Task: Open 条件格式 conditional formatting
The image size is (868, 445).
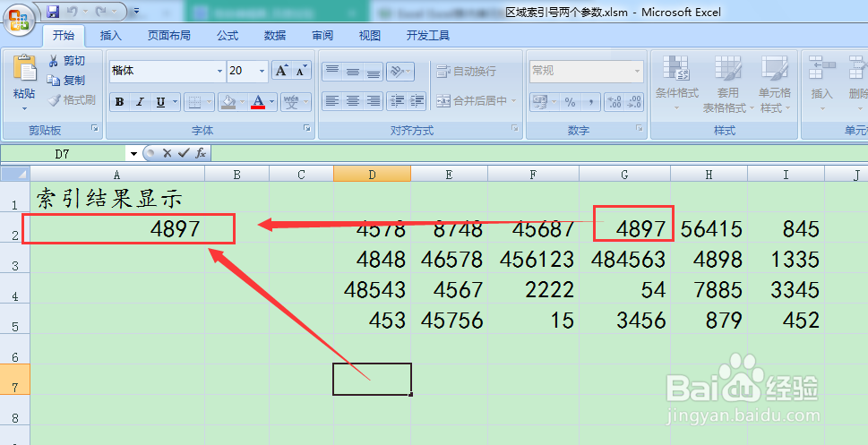Action: tap(677, 83)
